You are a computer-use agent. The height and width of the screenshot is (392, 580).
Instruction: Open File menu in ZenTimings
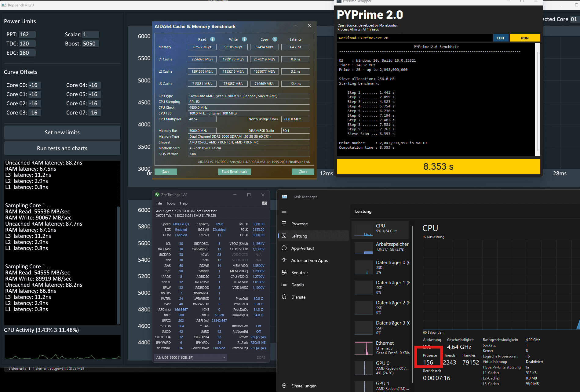point(159,203)
